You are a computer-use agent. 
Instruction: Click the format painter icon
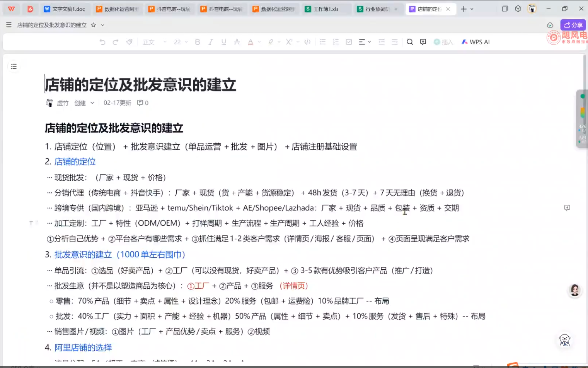[x=129, y=42]
